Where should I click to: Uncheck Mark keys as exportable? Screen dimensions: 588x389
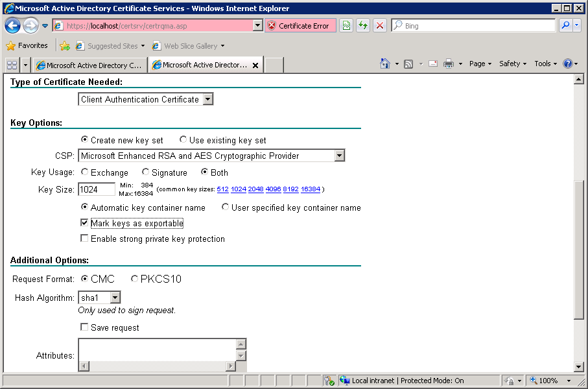tap(84, 223)
